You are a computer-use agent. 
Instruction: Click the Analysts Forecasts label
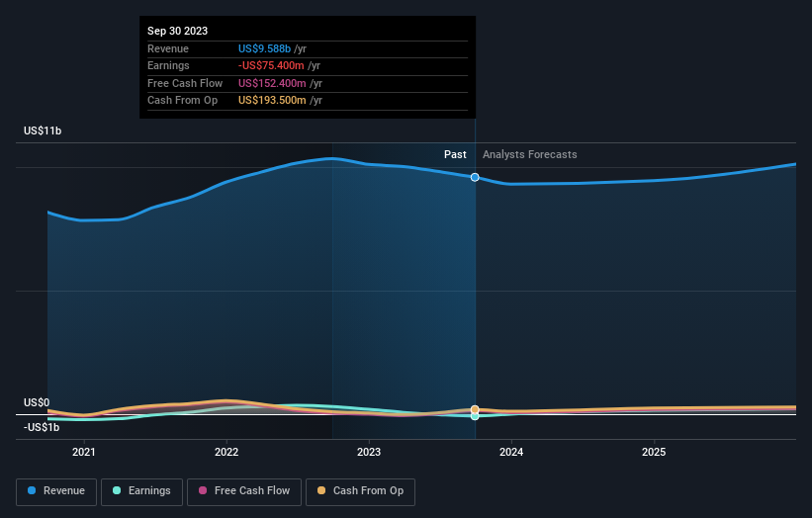click(530, 154)
